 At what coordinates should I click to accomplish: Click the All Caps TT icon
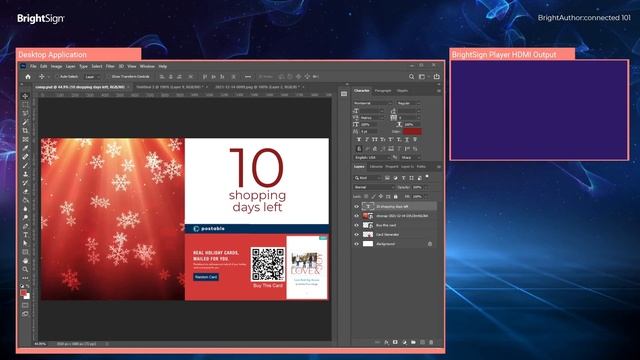click(375, 140)
